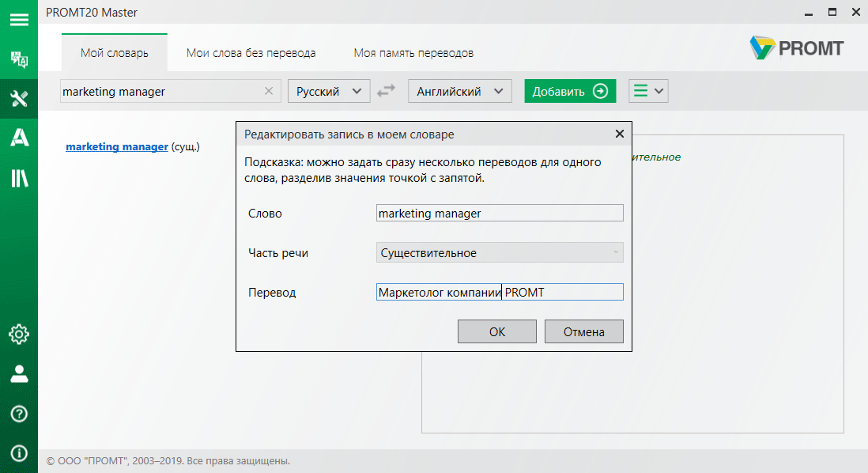Confirm the dialog with OK
This screenshot has width=868, height=473.
(497, 331)
